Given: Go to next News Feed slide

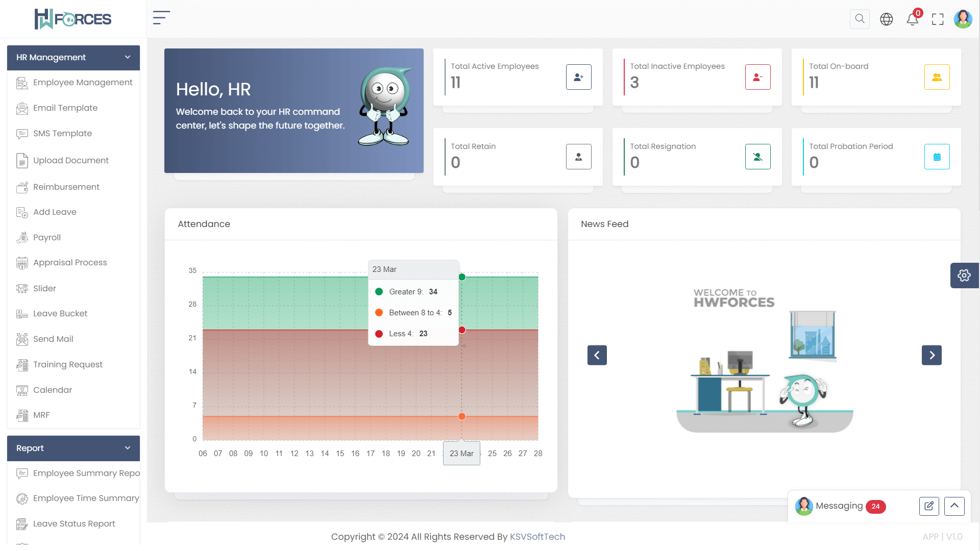Looking at the screenshot, I should click(x=932, y=355).
